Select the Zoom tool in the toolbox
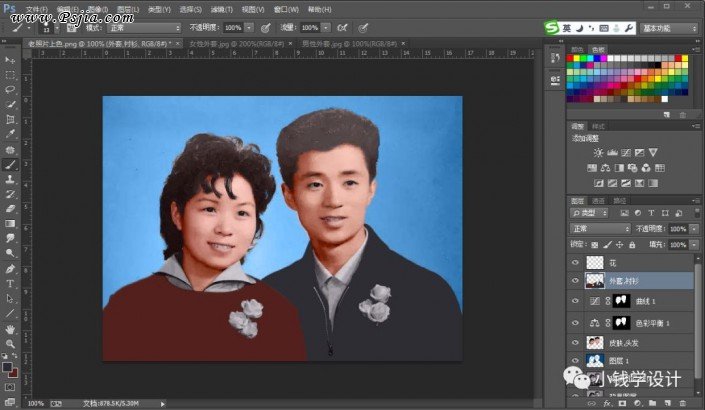The width and height of the screenshot is (705, 410). point(10,344)
